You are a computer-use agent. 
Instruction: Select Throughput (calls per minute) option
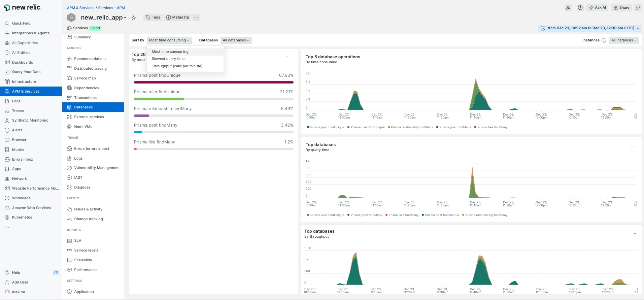pos(185,66)
